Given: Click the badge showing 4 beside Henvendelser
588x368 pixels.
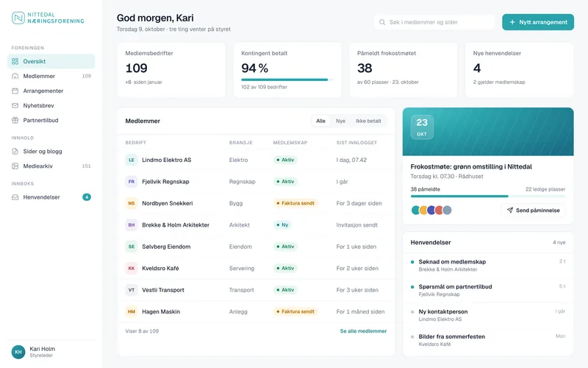Looking at the screenshot, I should [87, 197].
